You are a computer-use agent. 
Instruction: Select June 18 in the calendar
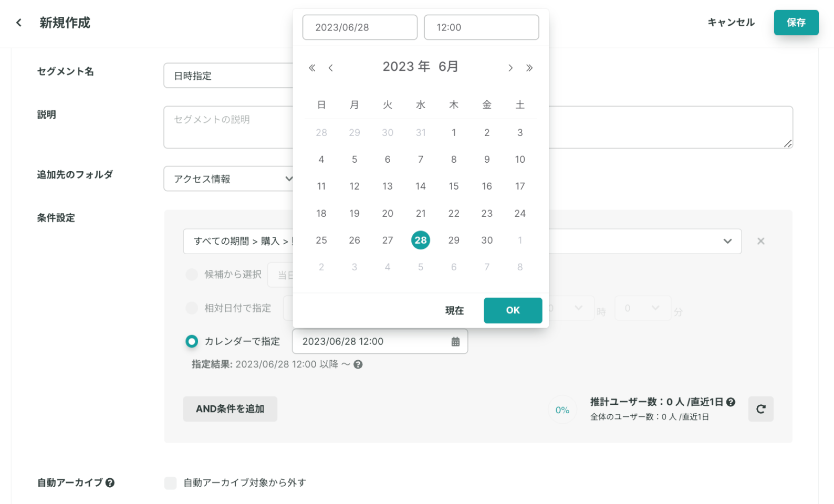321,214
